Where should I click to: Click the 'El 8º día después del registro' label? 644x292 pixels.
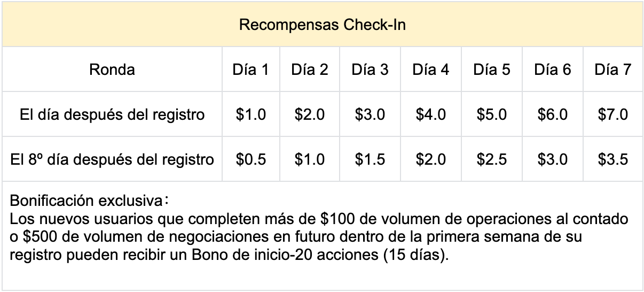[x=112, y=159]
